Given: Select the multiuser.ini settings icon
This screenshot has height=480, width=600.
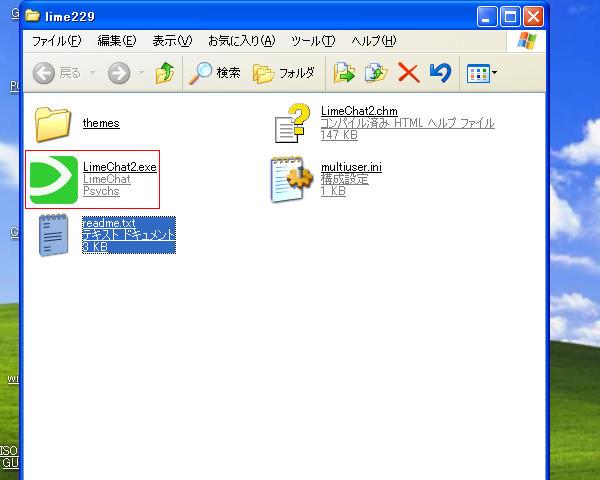Looking at the screenshot, I should point(292,179).
